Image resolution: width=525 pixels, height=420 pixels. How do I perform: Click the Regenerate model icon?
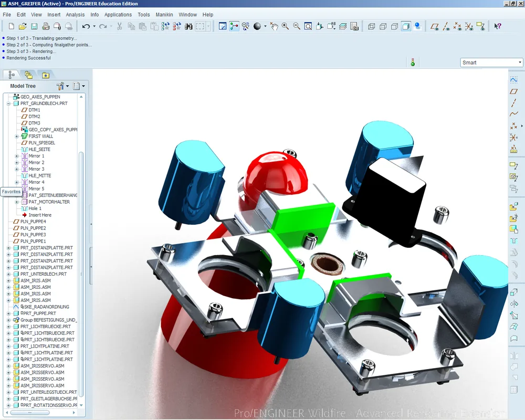tap(165, 26)
